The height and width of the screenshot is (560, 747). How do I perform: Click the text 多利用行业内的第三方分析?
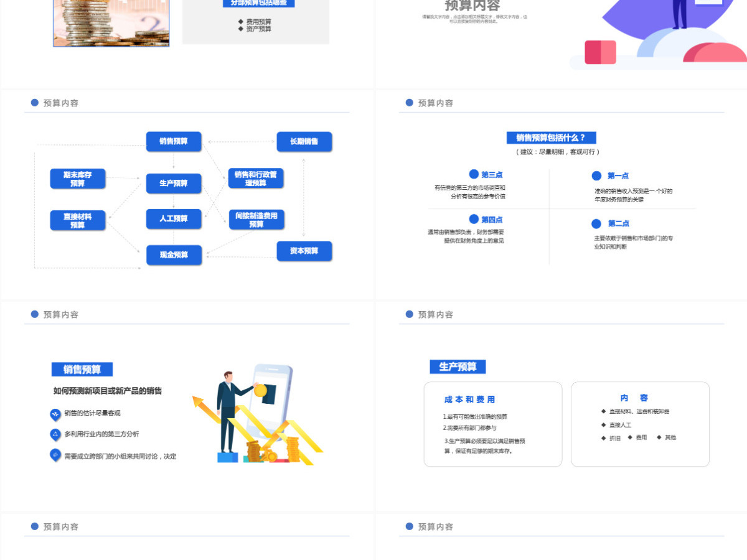102,434
